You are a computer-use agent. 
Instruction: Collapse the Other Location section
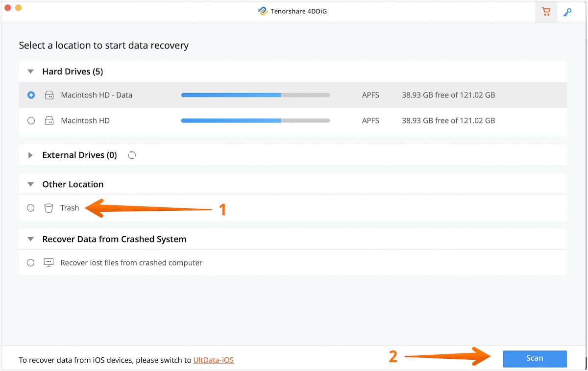pos(30,184)
